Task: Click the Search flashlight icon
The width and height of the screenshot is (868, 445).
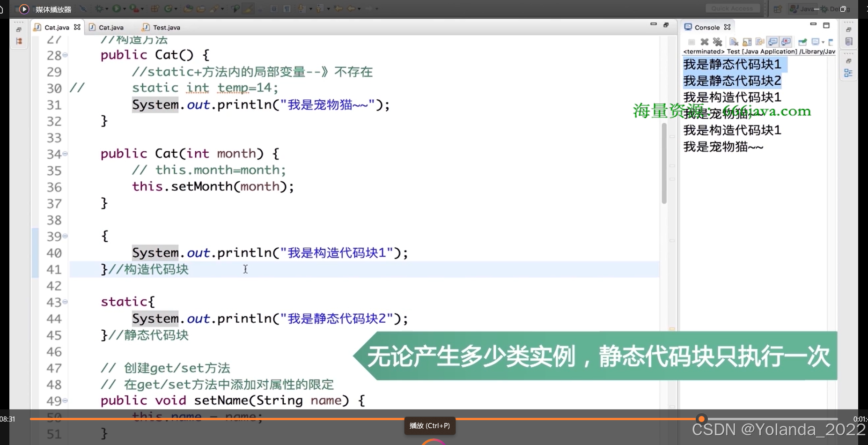Action: click(x=215, y=8)
